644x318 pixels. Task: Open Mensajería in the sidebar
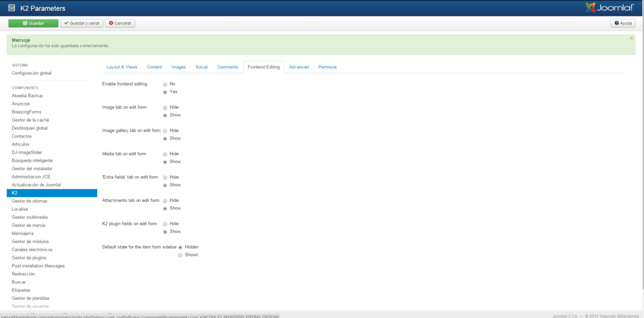tap(23, 233)
